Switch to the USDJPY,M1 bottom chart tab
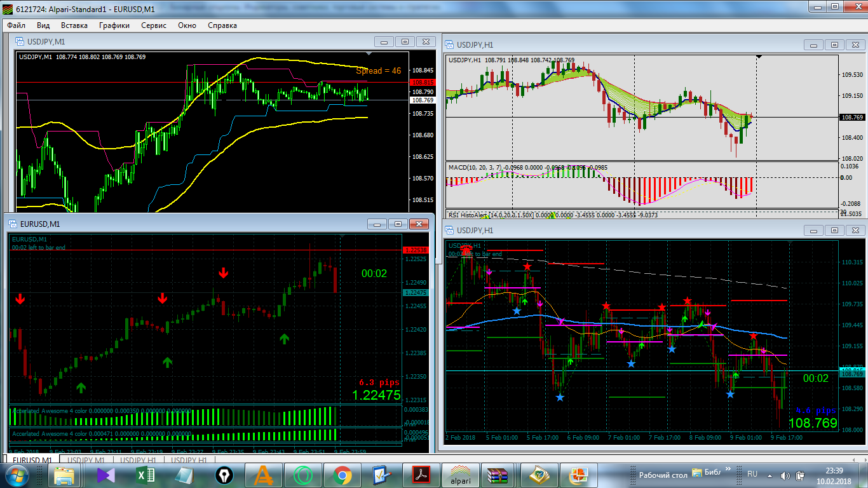 [x=86, y=460]
